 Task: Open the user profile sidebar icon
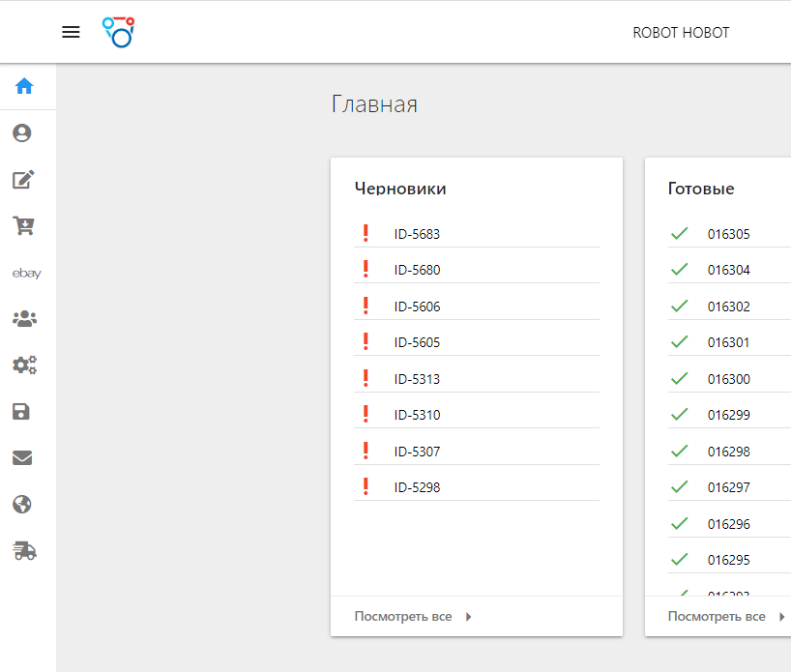tap(21, 133)
